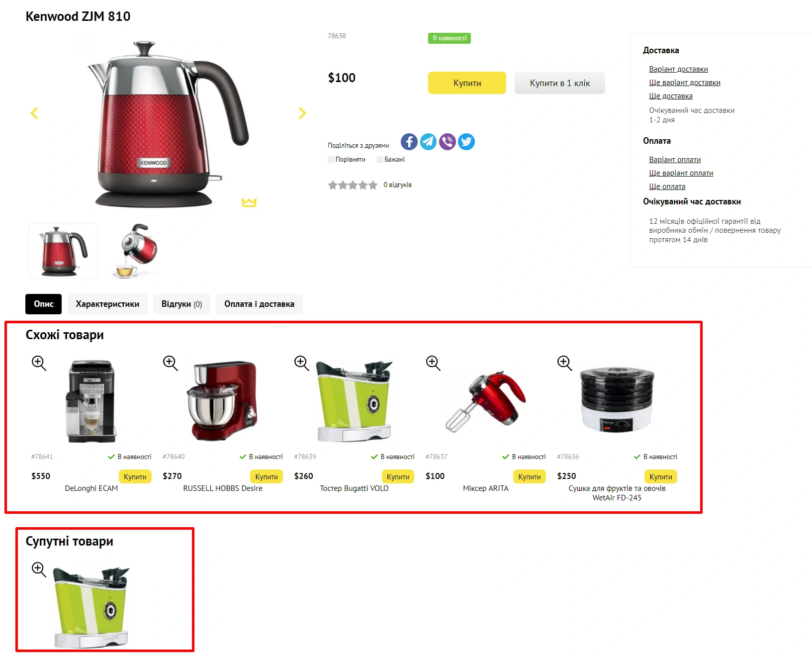Click the main yellow Купити button
Viewport: 812px width, 657px height.
pyautogui.click(x=467, y=83)
